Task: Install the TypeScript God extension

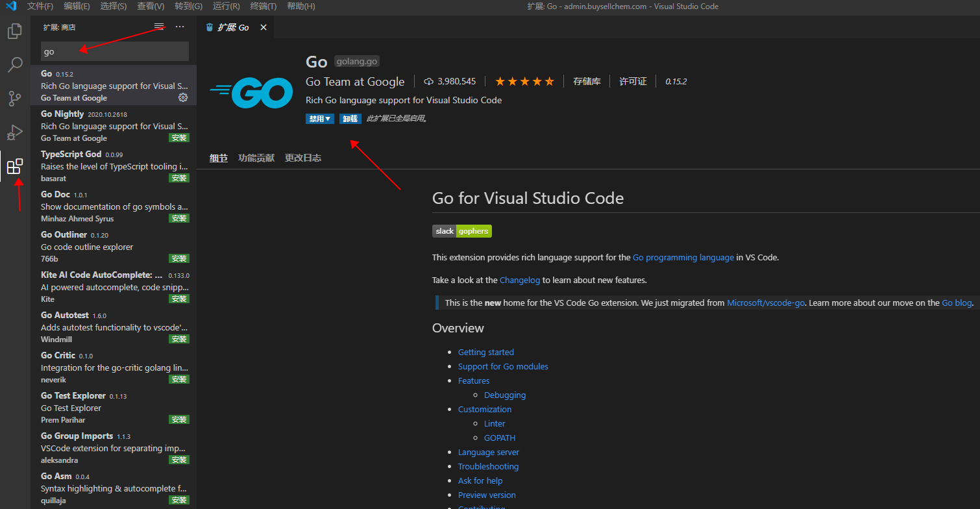Action: tap(179, 178)
